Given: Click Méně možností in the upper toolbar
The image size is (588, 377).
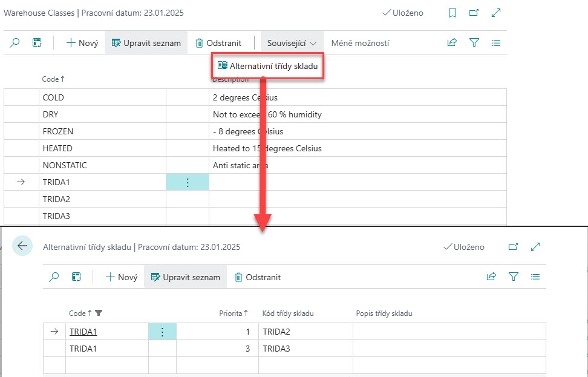Looking at the screenshot, I should (x=360, y=43).
